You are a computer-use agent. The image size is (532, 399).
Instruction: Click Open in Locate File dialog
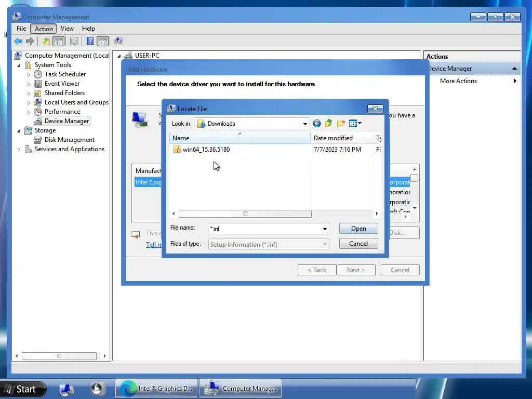358,229
